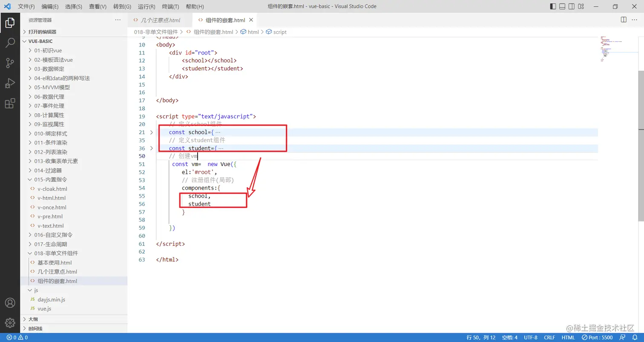The width and height of the screenshot is (644, 342).
Task: Open 运行(R) menu
Action: pyautogui.click(x=147, y=6)
